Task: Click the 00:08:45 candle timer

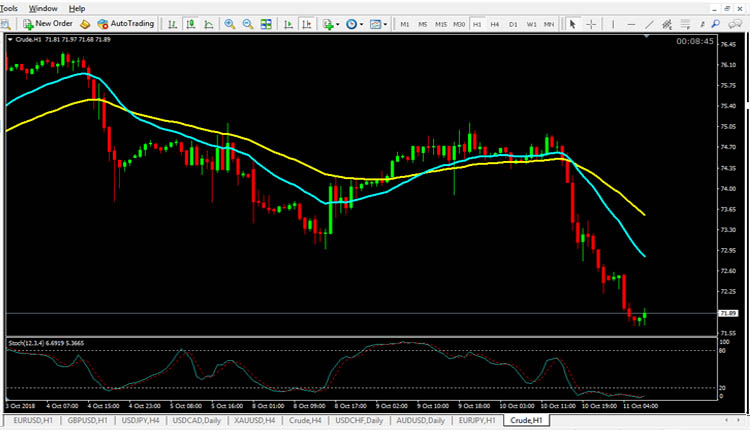Action: (x=695, y=41)
